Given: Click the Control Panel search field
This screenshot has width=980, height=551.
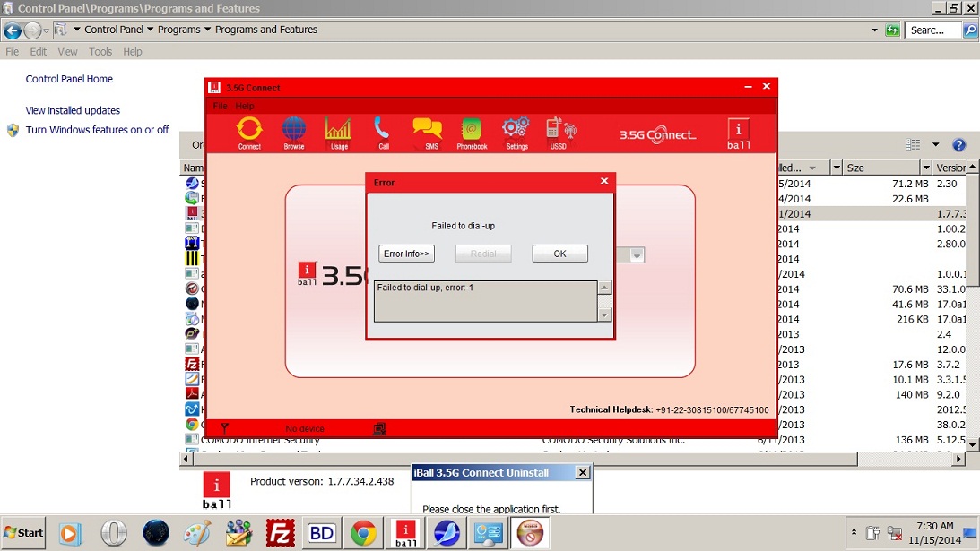Looking at the screenshot, I should (932, 30).
